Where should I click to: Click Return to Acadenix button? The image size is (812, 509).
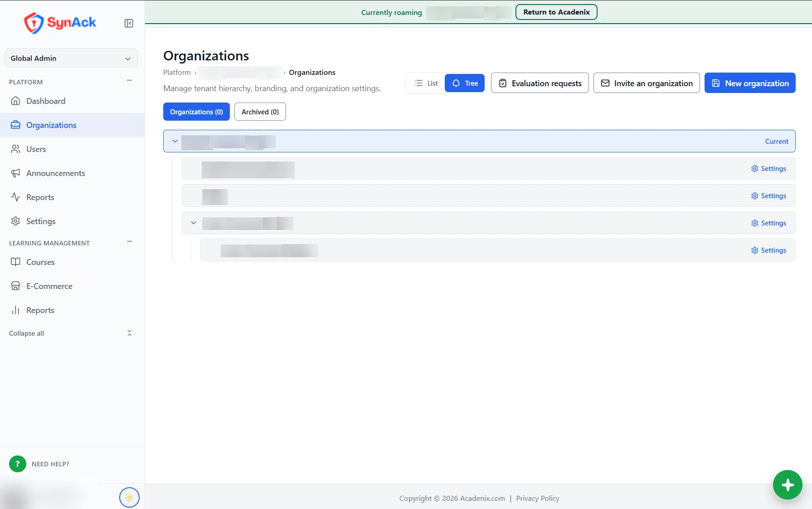tap(556, 12)
